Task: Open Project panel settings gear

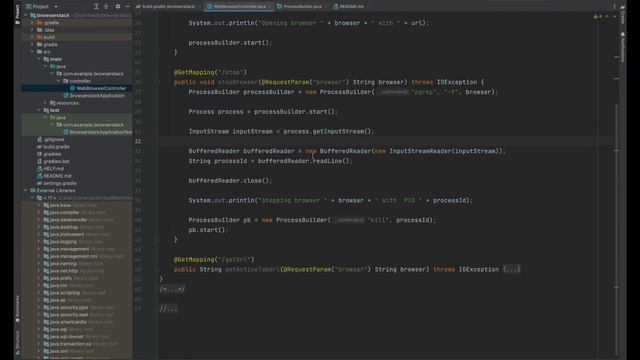Action: [x=118, y=7]
